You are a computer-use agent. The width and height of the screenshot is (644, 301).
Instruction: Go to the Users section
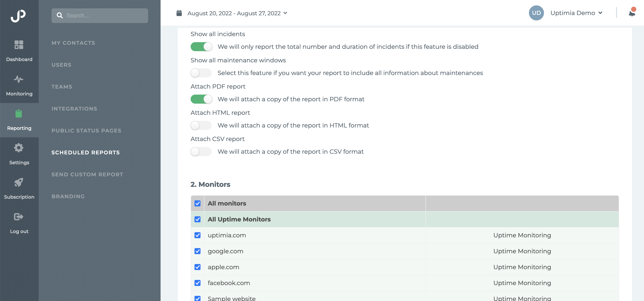click(x=61, y=65)
